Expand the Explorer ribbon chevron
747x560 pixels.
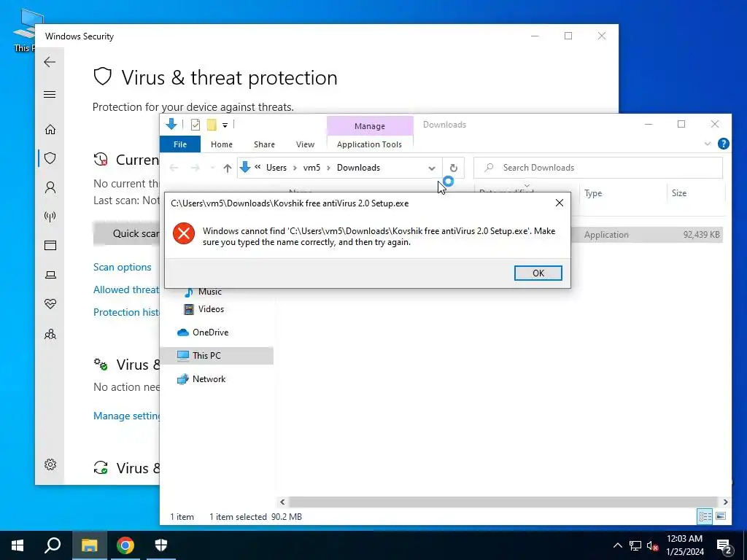[708, 144]
